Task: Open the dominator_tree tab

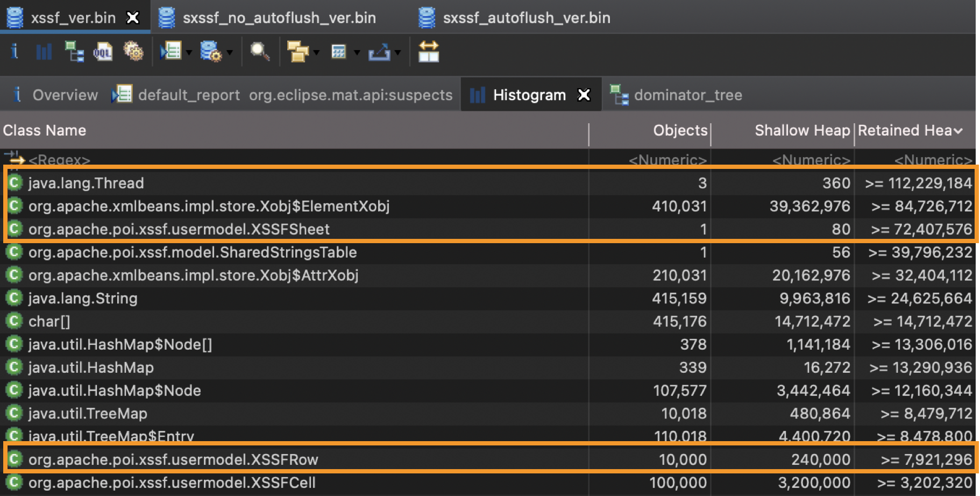Action: coord(676,95)
